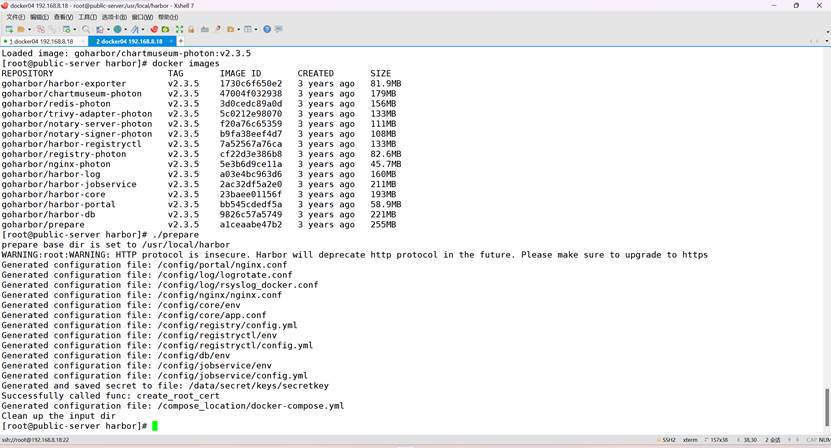
Task: Open the 选项卡(B) menu
Action: (114, 17)
